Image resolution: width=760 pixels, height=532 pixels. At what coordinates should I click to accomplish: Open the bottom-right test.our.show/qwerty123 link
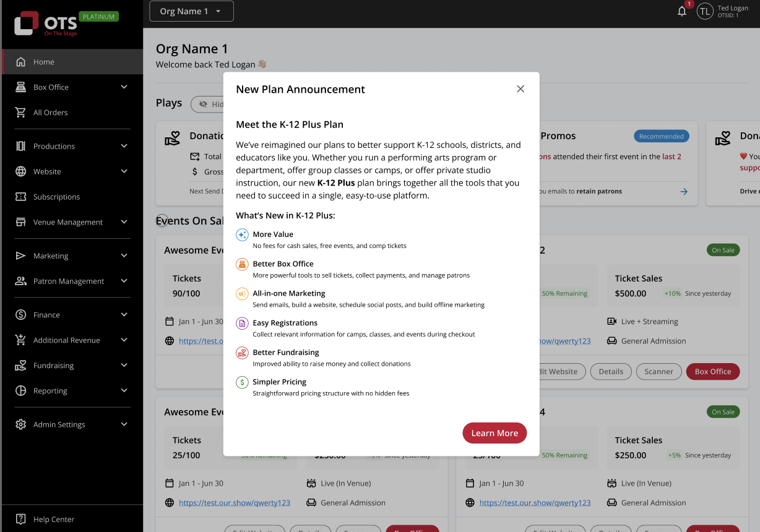(x=535, y=503)
